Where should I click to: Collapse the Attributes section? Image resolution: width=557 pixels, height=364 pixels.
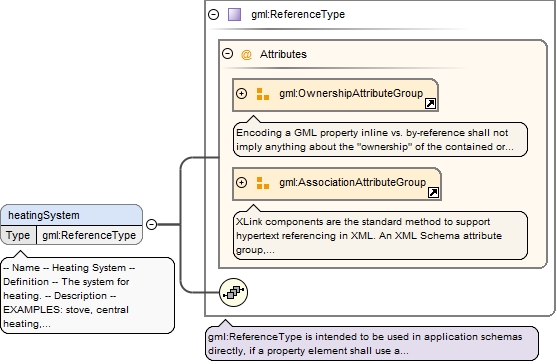coord(227,54)
